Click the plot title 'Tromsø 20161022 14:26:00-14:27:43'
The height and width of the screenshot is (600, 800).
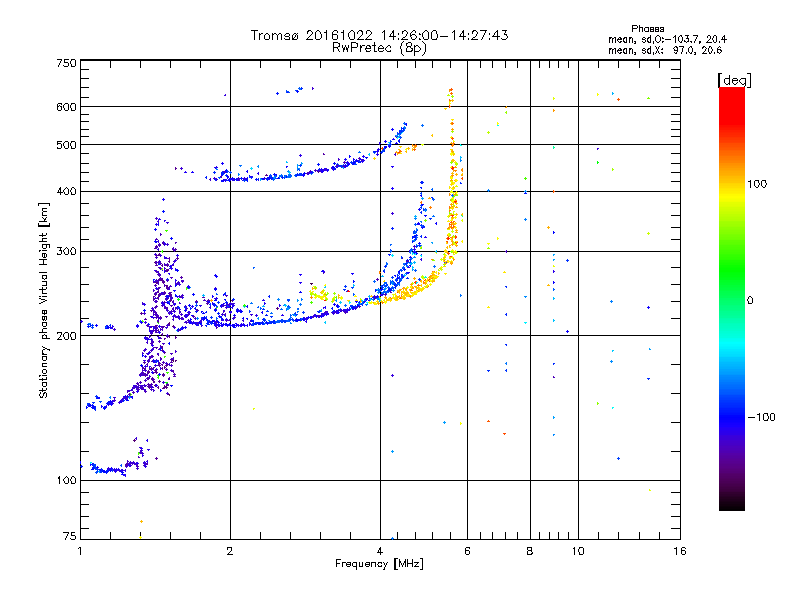pos(379,35)
